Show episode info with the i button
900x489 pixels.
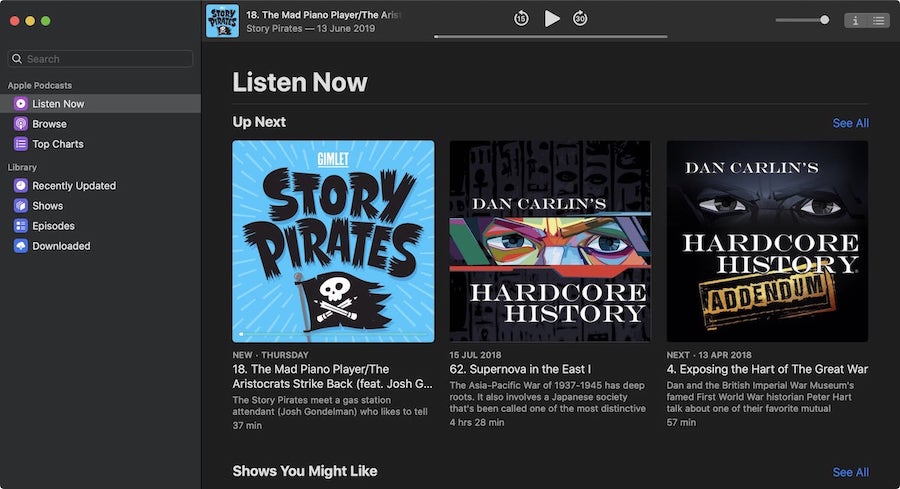855,21
